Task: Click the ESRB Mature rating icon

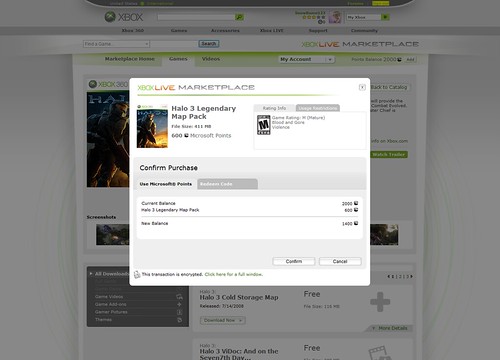Action: [264, 125]
